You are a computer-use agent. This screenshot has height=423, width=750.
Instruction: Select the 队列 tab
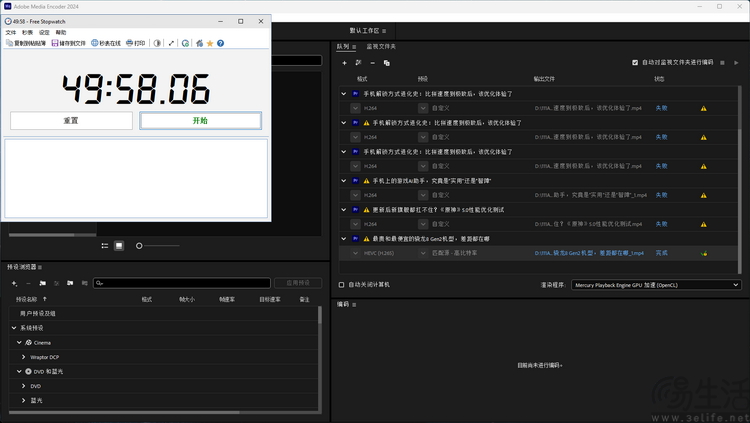click(343, 47)
